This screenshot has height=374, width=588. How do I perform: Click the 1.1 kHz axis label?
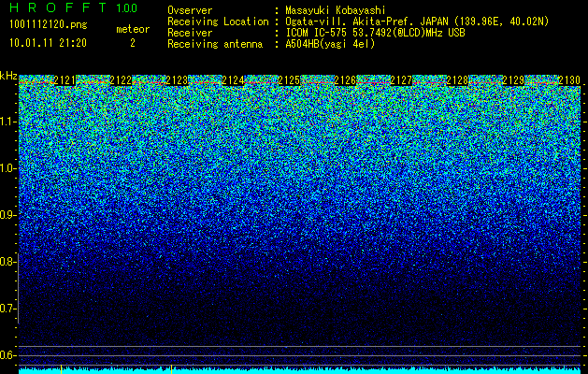(x=7, y=122)
